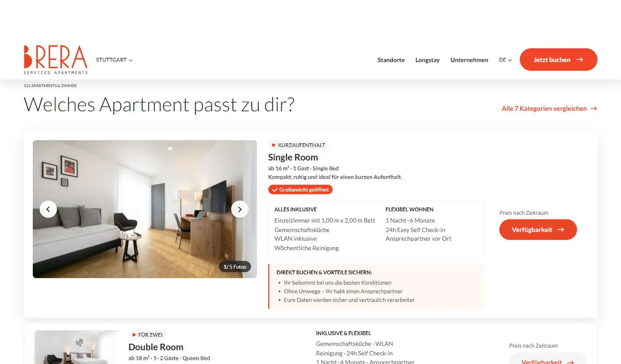Select the Single Room heading
621x364 pixels.
(x=293, y=157)
